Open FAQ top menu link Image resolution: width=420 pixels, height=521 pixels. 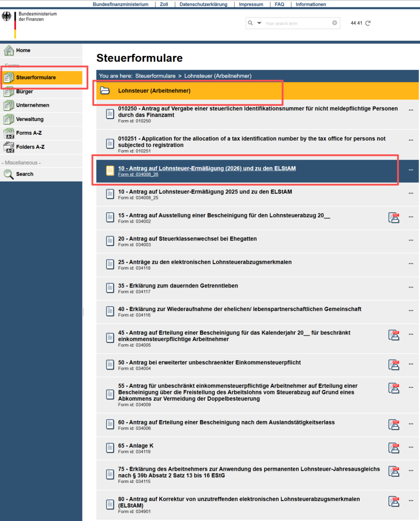pos(279,4)
